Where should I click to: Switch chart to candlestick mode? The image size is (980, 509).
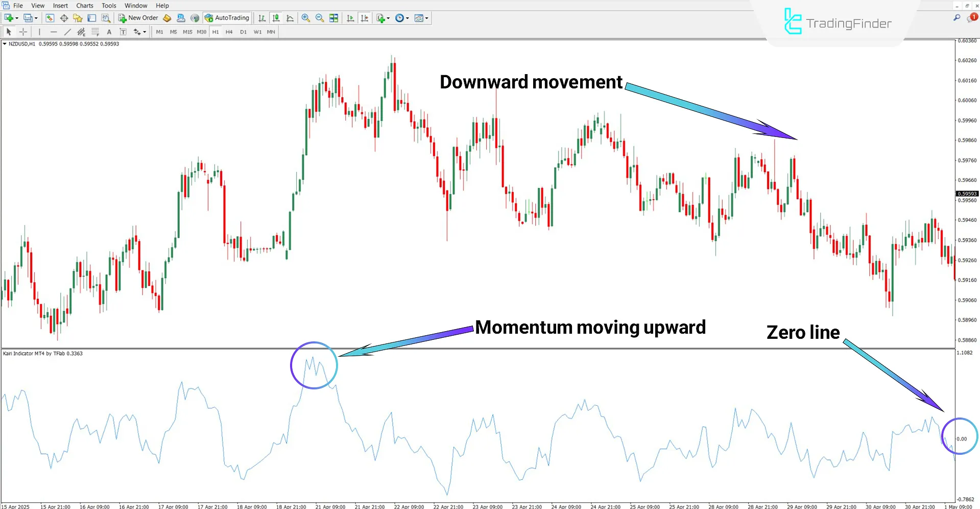tap(276, 18)
